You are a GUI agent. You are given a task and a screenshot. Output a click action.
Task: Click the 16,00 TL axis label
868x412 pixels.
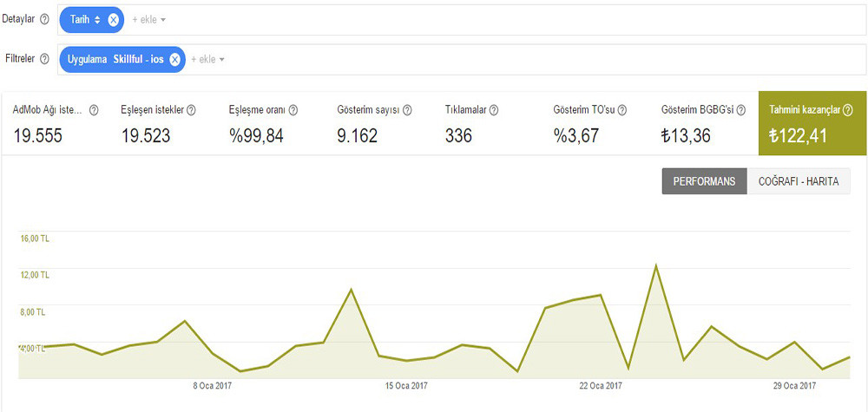click(35, 239)
